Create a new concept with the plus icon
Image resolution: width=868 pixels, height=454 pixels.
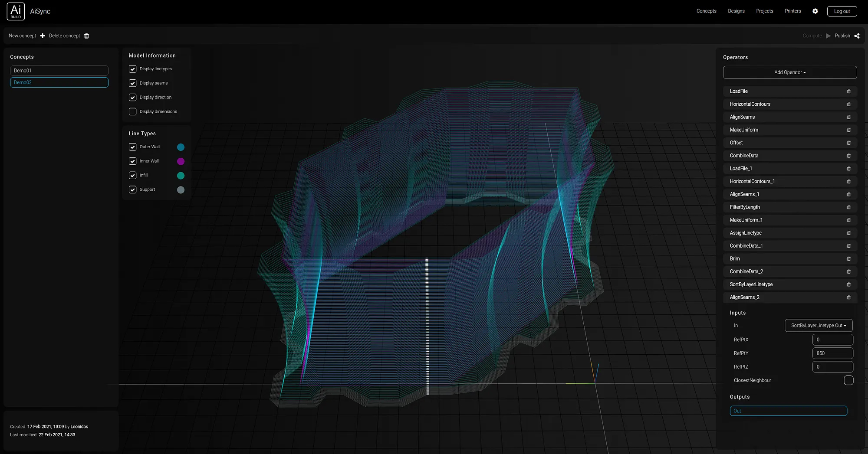(x=42, y=36)
